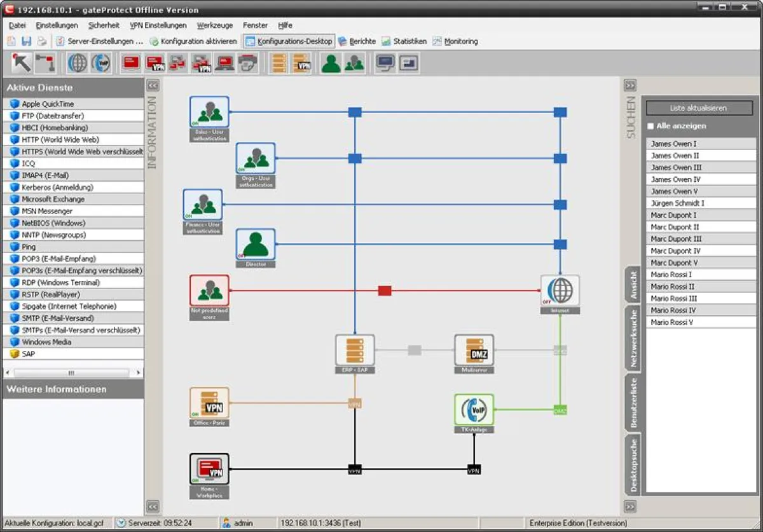The image size is (763, 532).
Task: Open the Sicherheit menu
Action: point(104,25)
